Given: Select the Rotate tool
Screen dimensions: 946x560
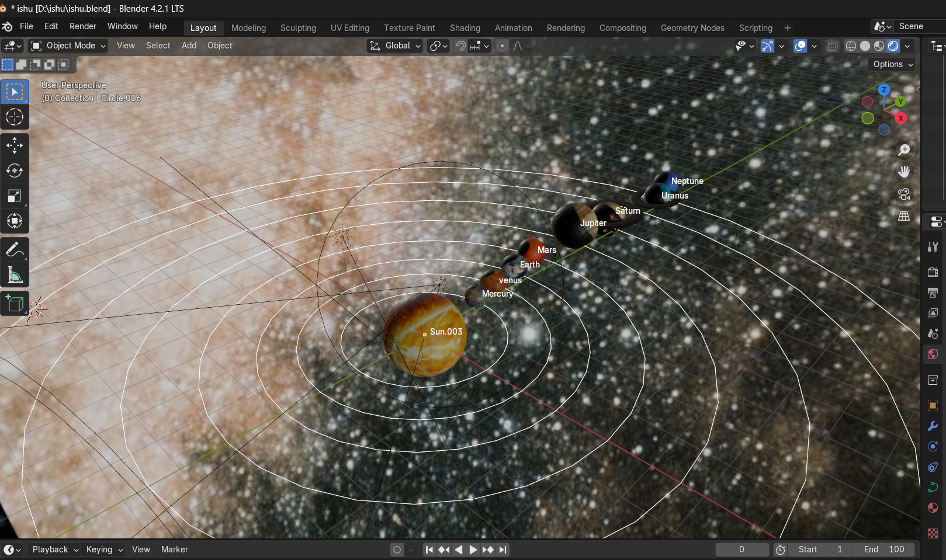Looking at the screenshot, I should (15, 171).
